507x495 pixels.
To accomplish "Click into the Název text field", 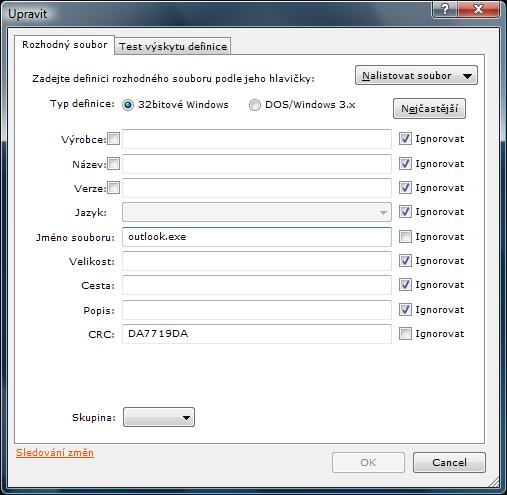I will [x=257, y=164].
